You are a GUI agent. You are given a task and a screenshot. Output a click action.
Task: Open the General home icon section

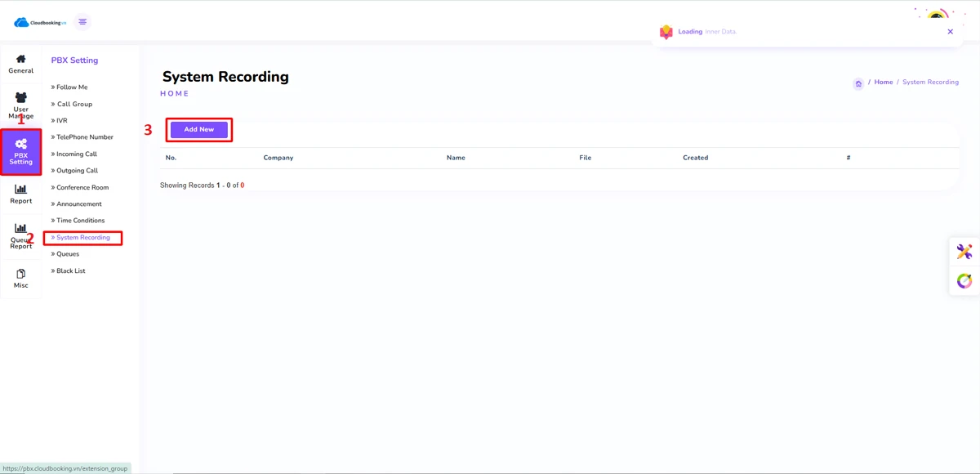tap(21, 64)
